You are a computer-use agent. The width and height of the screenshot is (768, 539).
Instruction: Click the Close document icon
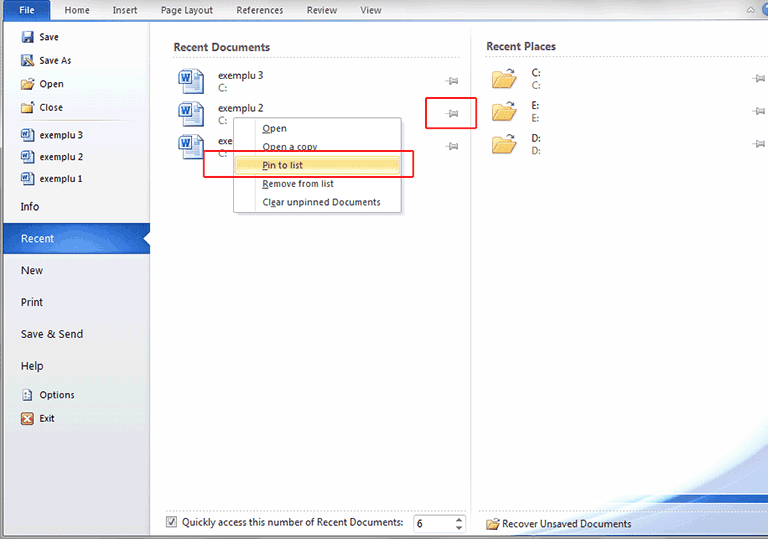tap(27, 108)
